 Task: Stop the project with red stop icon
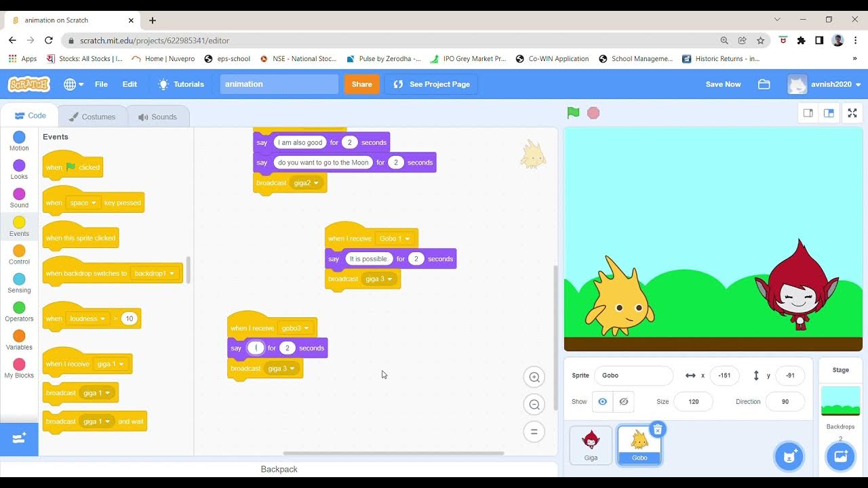click(593, 113)
